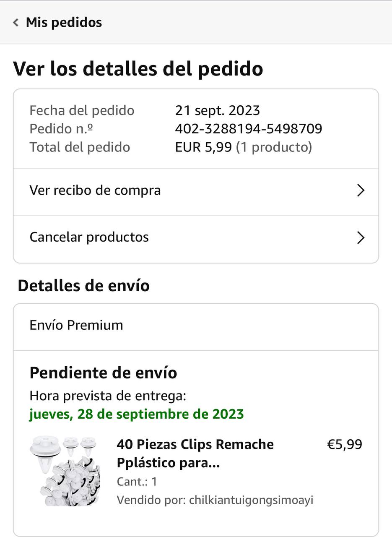The width and height of the screenshot is (392, 537).
Task: Click the clips product thumbnail image
Action: pos(65,471)
